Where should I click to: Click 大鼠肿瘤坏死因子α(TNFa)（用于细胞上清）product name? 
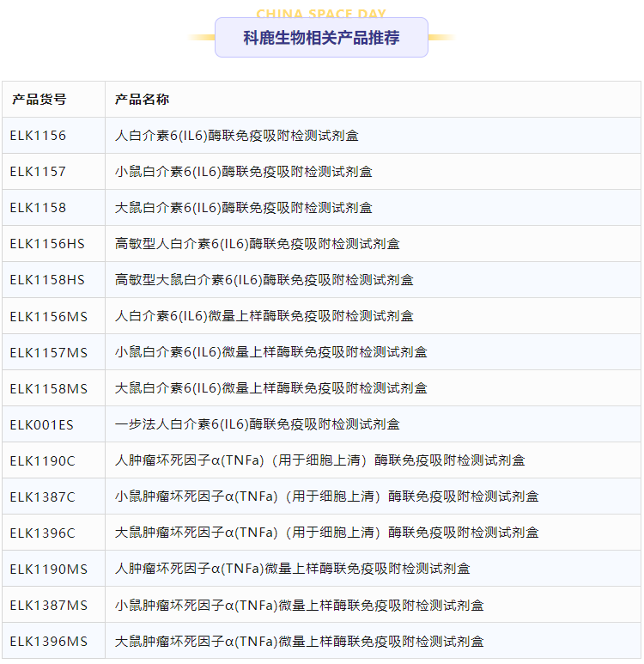[x=327, y=533]
